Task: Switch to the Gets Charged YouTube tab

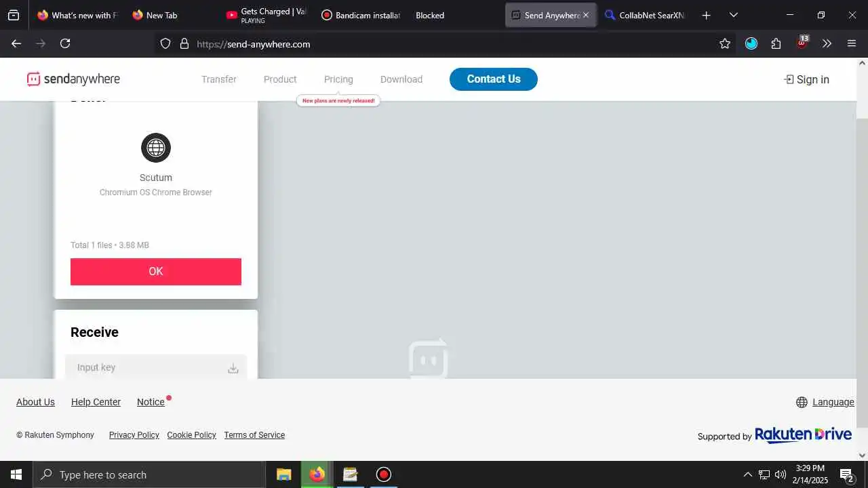Action: [267, 15]
